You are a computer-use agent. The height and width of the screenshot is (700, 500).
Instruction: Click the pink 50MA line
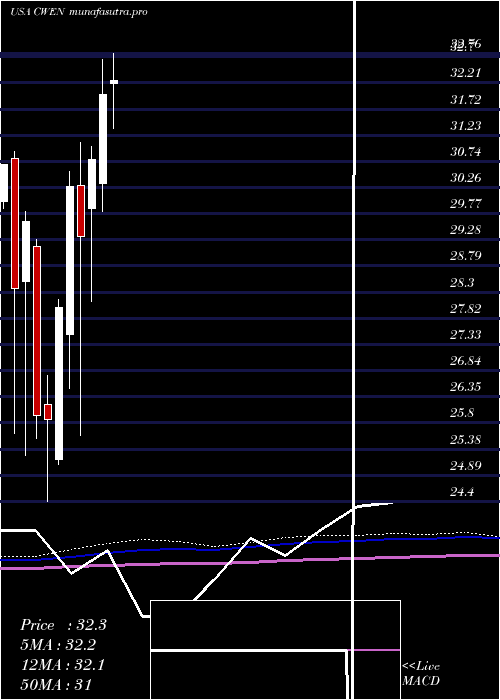pos(250,561)
